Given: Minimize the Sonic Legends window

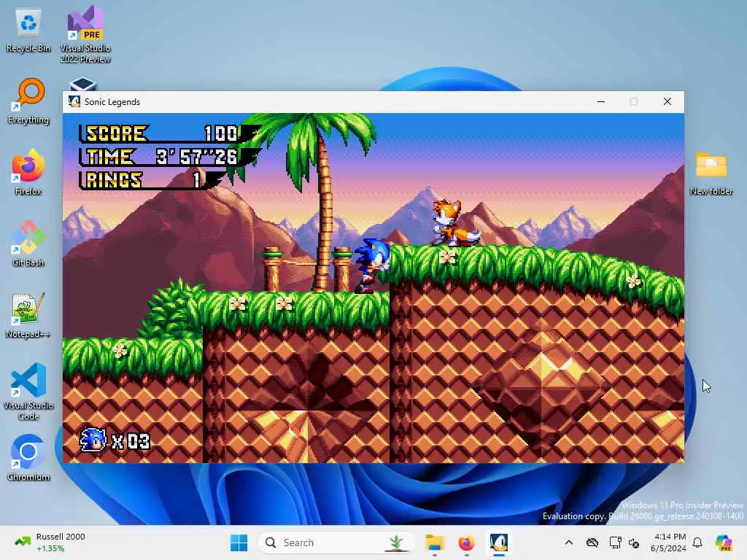Looking at the screenshot, I should [601, 101].
